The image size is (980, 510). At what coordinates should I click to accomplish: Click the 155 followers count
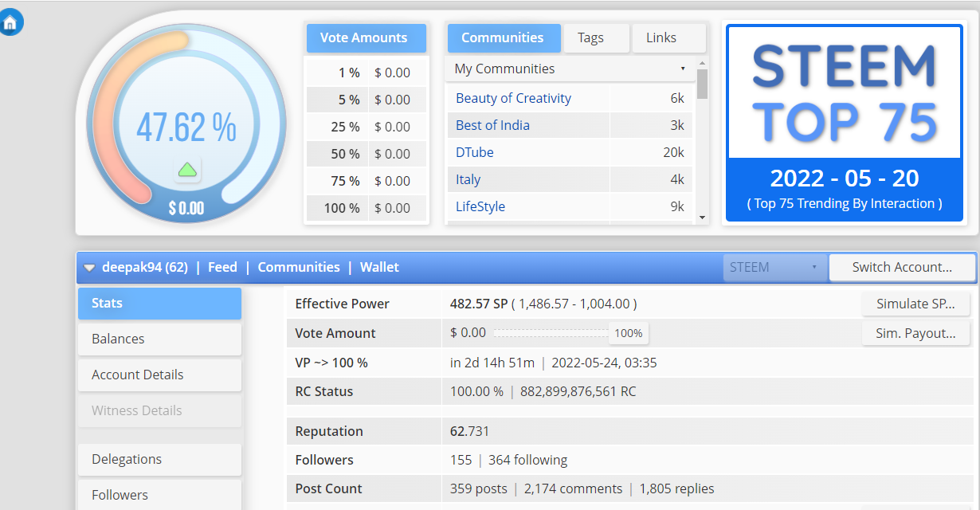pyautogui.click(x=461, y=460)
